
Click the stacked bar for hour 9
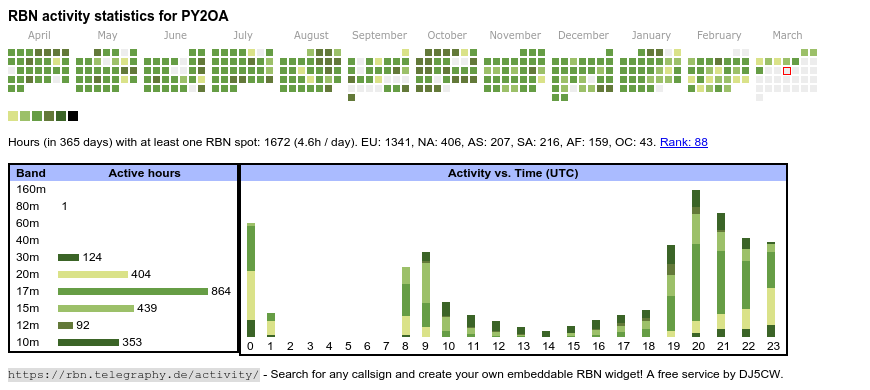[x=426, y=295]
